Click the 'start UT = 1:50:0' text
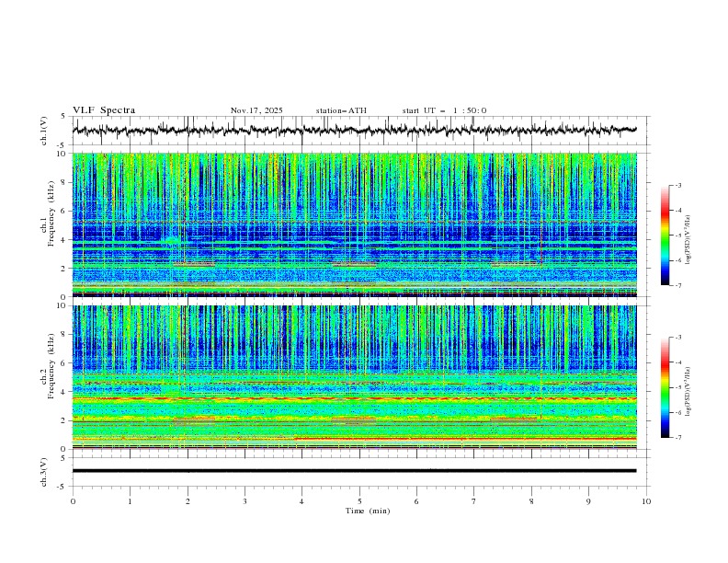 pyautogui.click(x=444, y=110)
